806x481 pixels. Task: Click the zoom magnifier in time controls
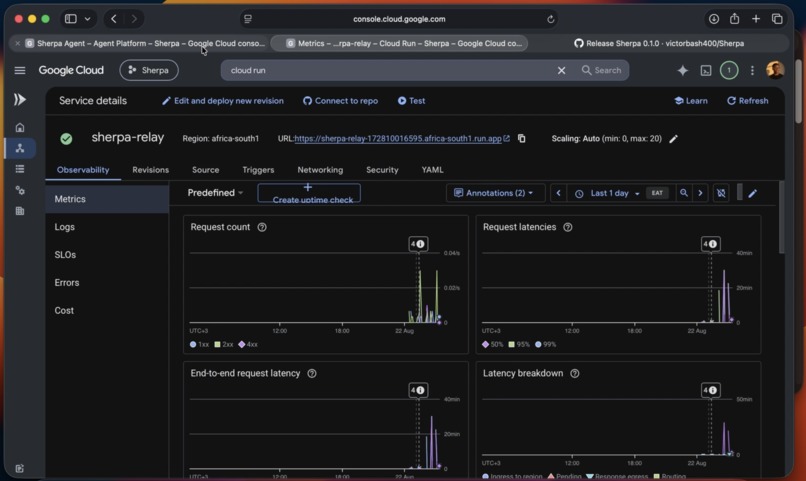point(684,193)
